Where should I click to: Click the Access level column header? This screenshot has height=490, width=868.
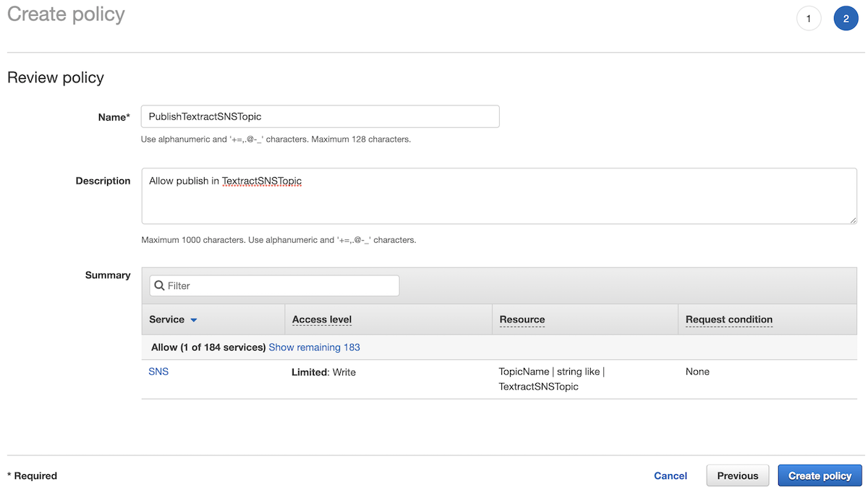322,319
